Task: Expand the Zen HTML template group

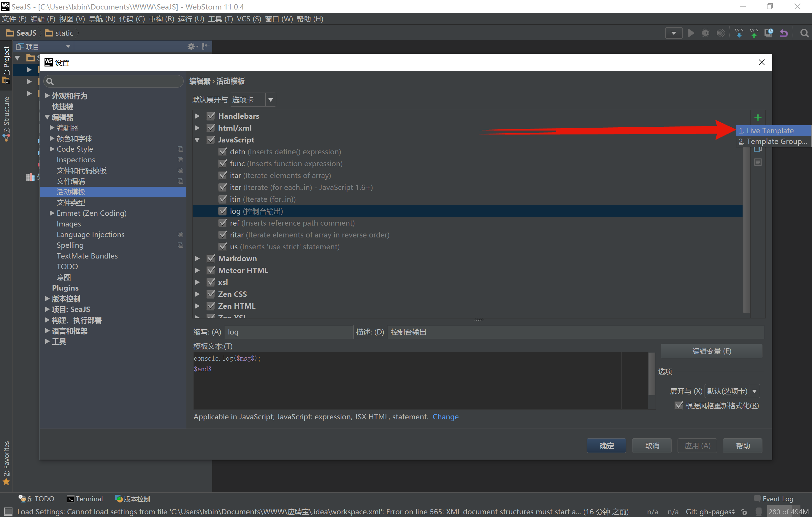Action: click(x=197, y=306)
